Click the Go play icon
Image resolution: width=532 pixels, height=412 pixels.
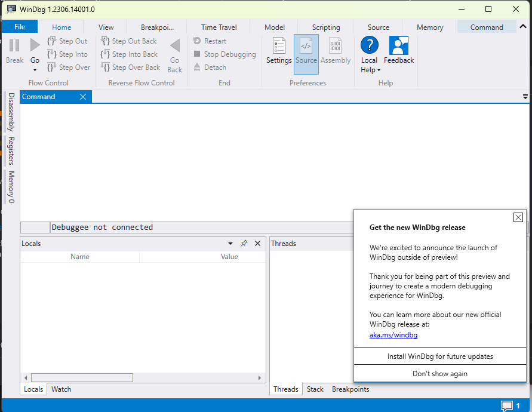point(35,45)
